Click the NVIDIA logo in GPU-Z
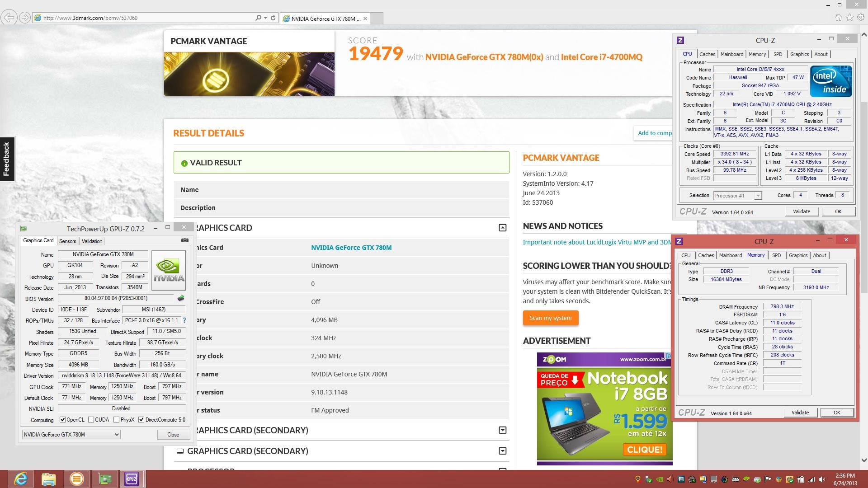 pyautogui.click(x=169, y=270)
